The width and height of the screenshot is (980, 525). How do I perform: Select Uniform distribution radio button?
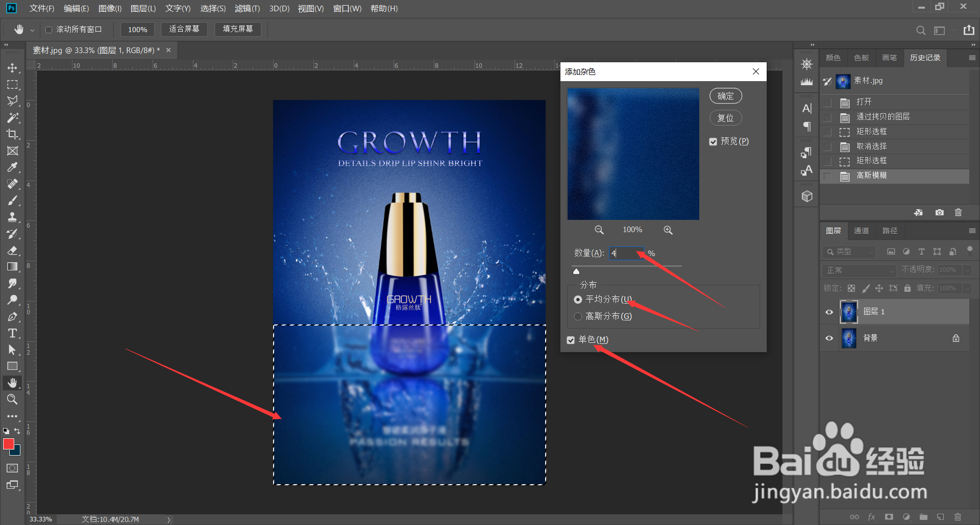pyautogui.click(x=578, y=299)
